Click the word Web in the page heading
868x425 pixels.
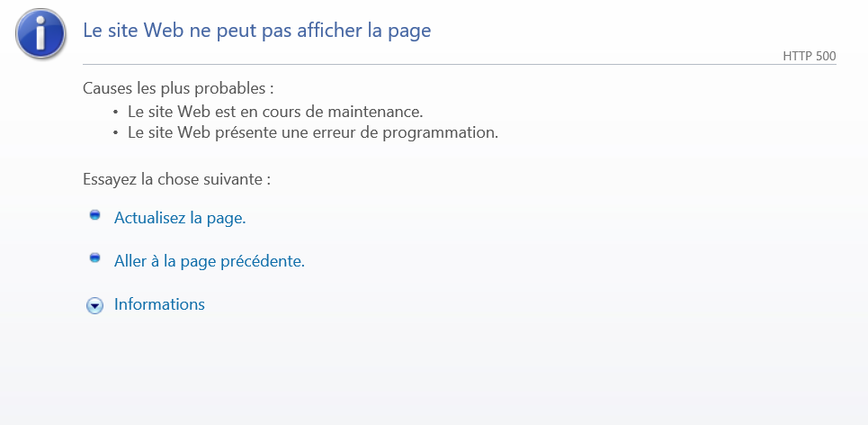(x=165, y=30)
